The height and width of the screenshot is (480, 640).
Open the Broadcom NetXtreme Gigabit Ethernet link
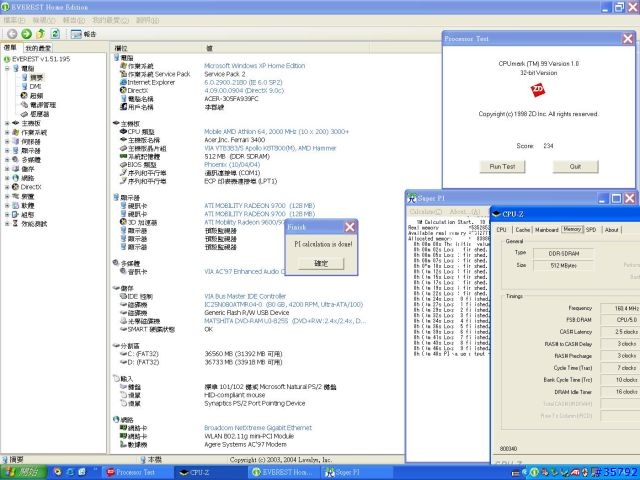(258, 428)
